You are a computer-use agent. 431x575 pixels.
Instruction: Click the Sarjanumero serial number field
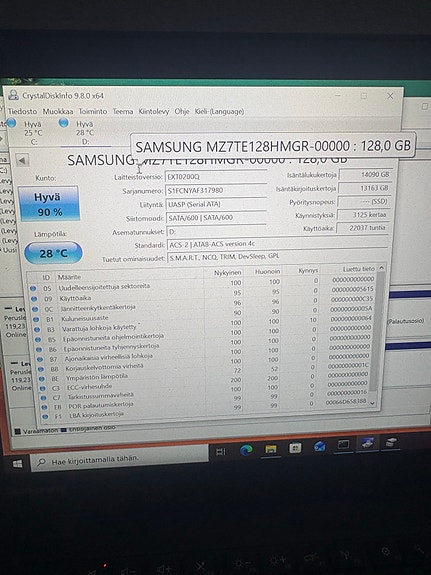(x=216, y=190)
